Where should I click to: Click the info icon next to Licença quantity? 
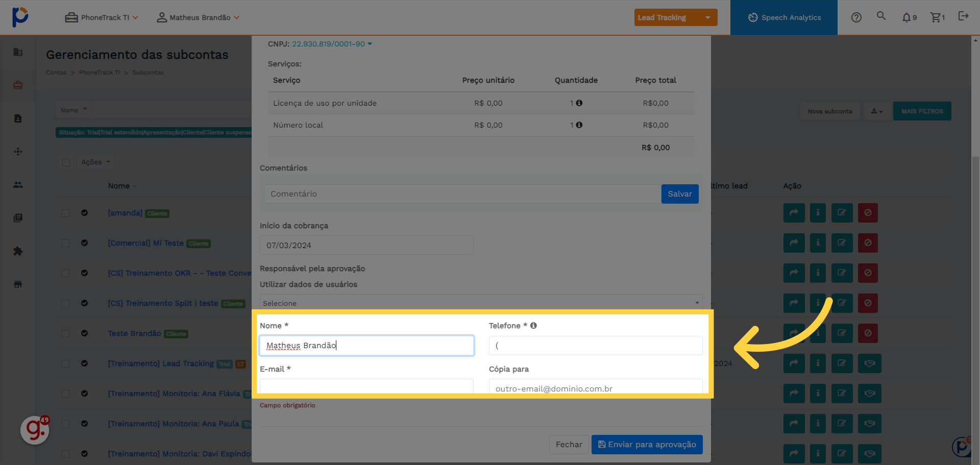click(x=579, y=103)
